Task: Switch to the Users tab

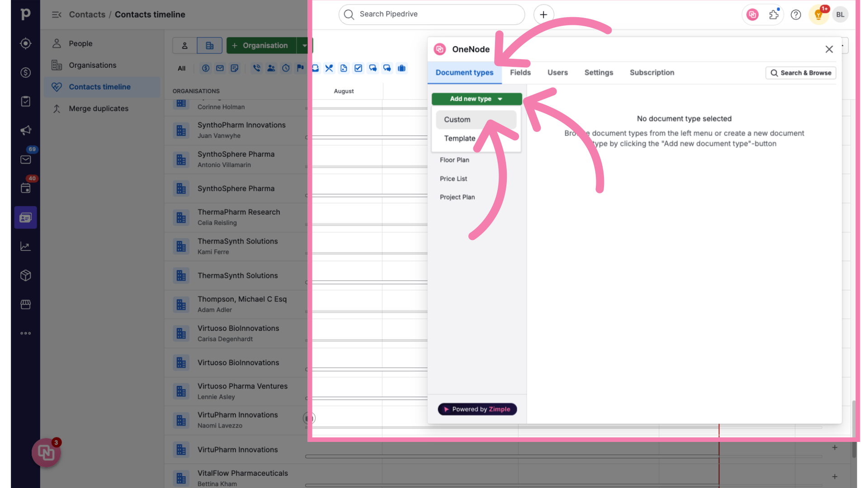Action: [x=557, y=73]
